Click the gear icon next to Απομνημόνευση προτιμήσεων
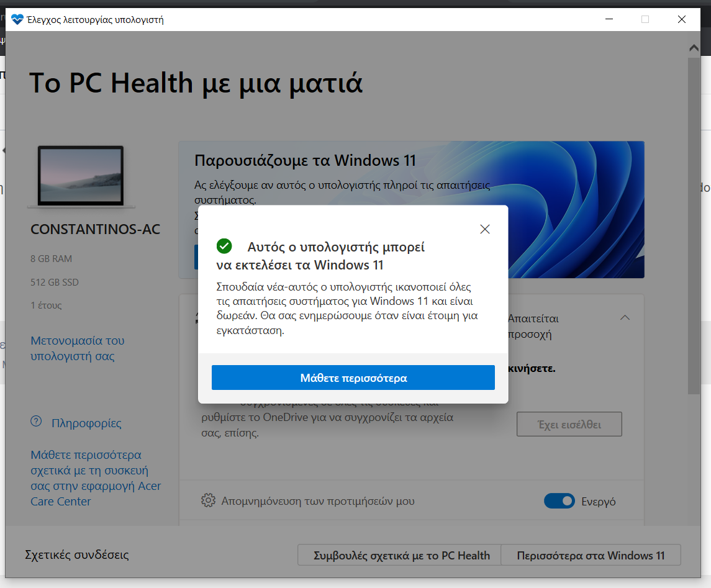The width and height of the screenshot is (711, 588). tap(208, 500)
